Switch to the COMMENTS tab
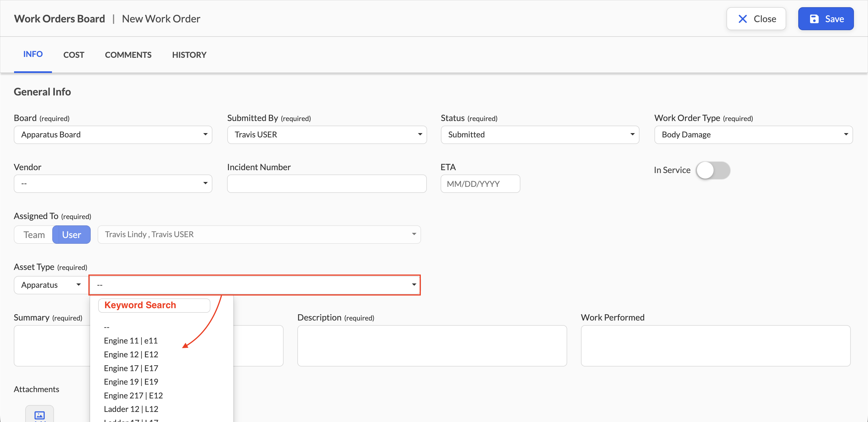The height and width of the screenshot is (422, 868). (128, 55)
